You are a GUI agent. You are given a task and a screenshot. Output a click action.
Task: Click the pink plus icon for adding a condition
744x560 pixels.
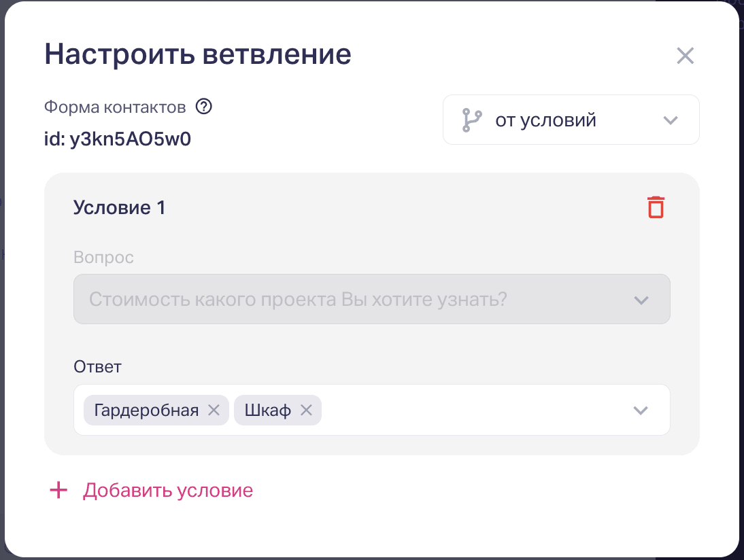click(x=58, y=490)
